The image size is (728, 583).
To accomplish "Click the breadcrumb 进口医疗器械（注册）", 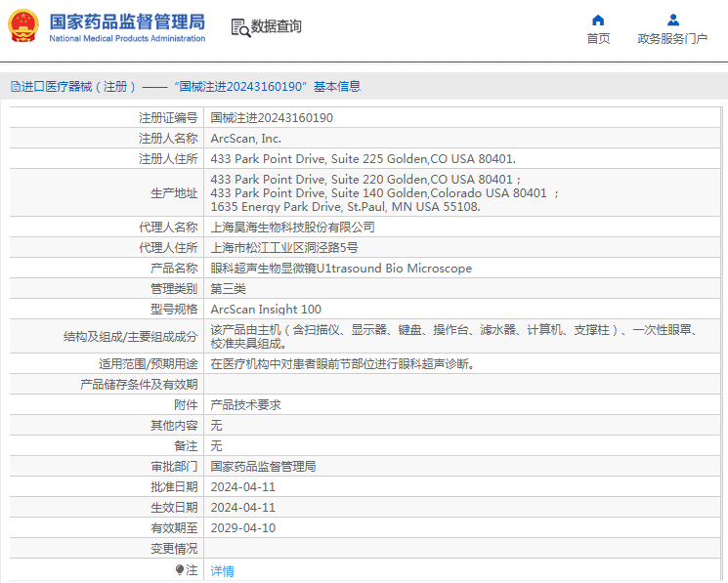I will coord(78,86).
